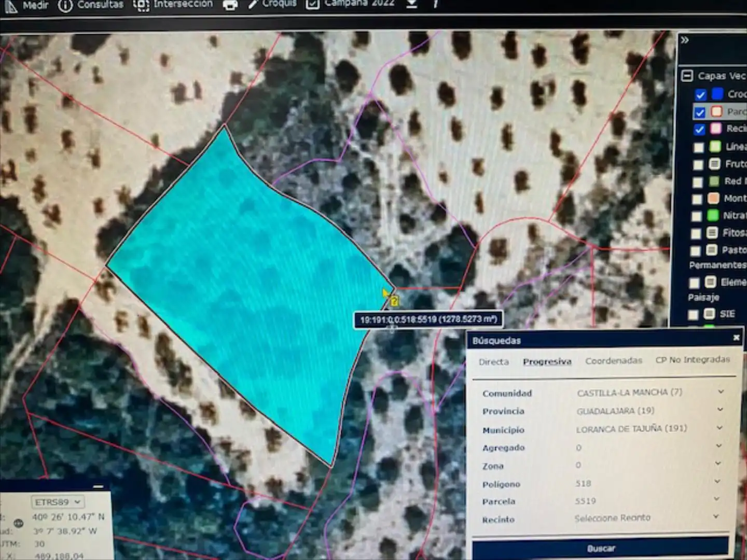Click the Buscar button
Image resolution: width=747 pixels, height=560 pixels.
[601, 549]
